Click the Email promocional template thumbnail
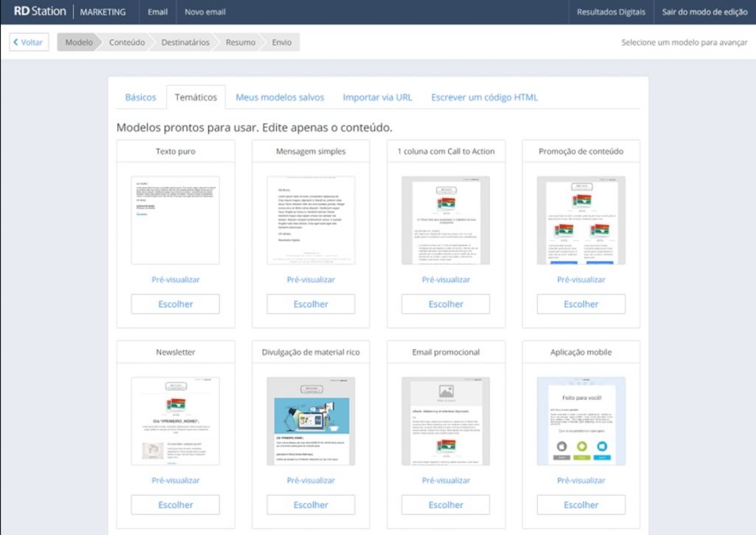The height and width of the screenshot is (535, 756). point(446,421)
